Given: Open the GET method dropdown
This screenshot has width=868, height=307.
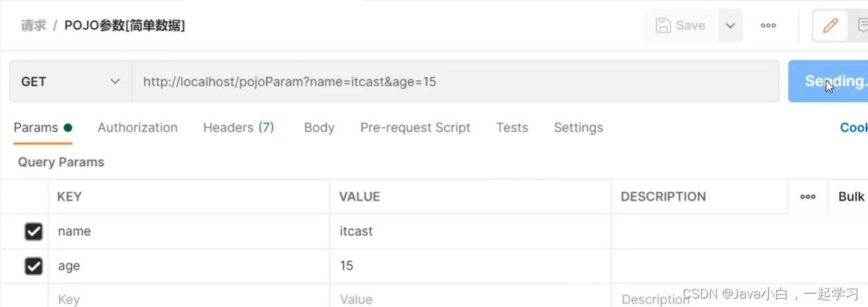Looking at the screenshot, I should click(x=71, y=82).
